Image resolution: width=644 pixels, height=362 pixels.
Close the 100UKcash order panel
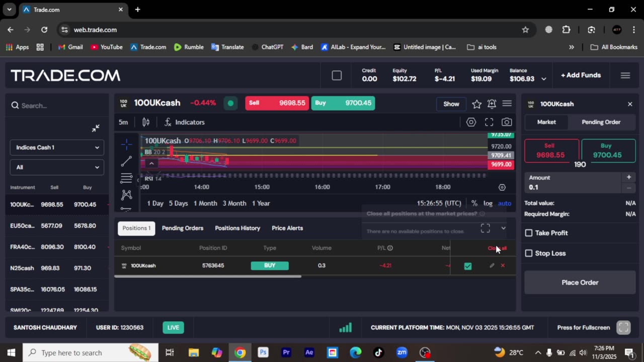[x=630, y=104]
